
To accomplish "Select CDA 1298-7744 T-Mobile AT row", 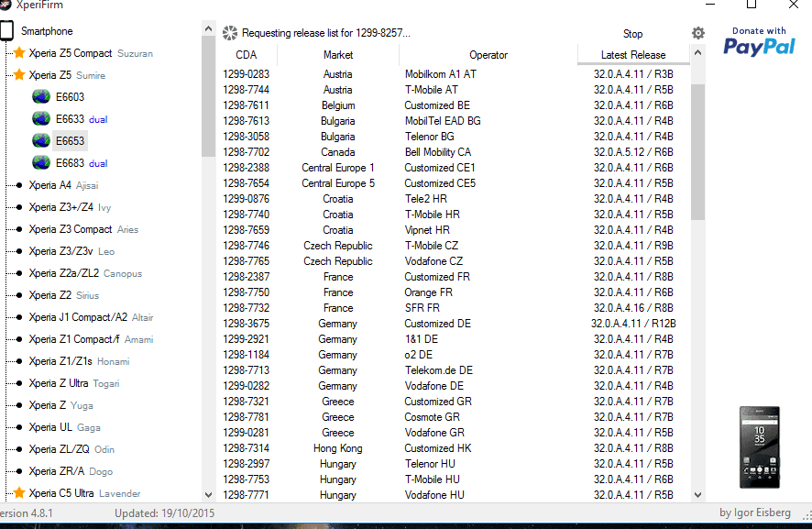I will [x=453, y=90].
